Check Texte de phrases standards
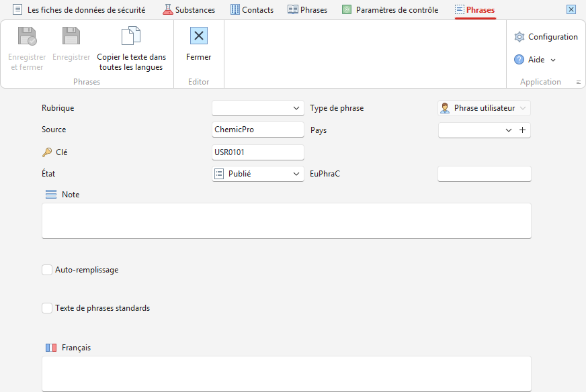The image size is (586, 392). (47, 308)
